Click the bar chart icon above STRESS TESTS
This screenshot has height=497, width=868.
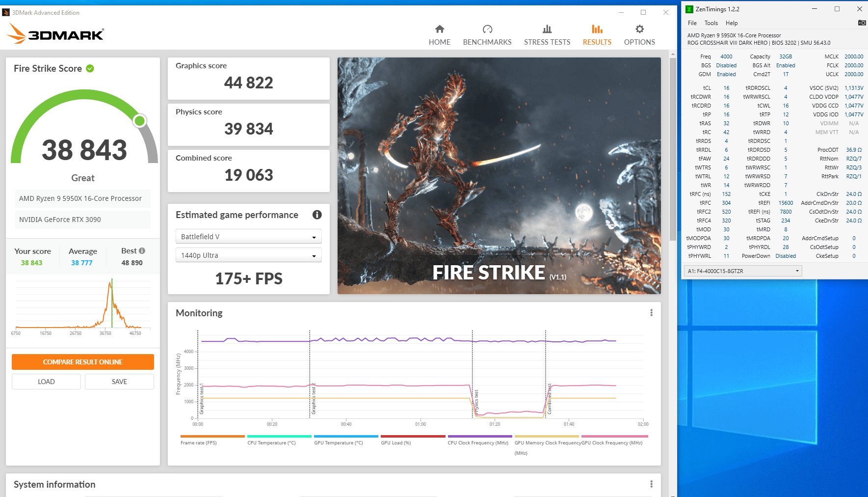click(x=547, y=29)
